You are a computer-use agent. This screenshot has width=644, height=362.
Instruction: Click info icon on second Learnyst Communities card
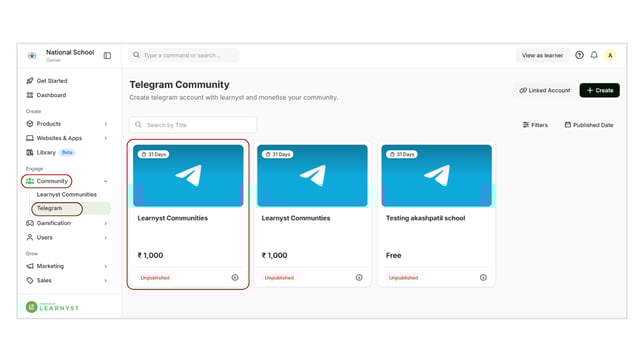click(x=359, y=278)
